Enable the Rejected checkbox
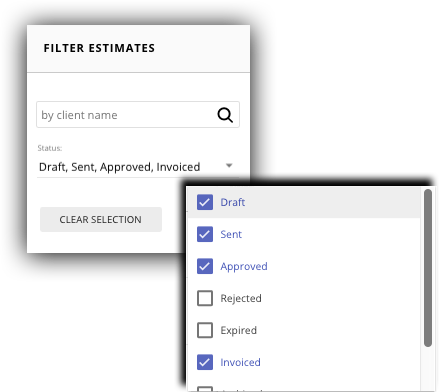This screenshot has height=392, width=439. point(205,298)
